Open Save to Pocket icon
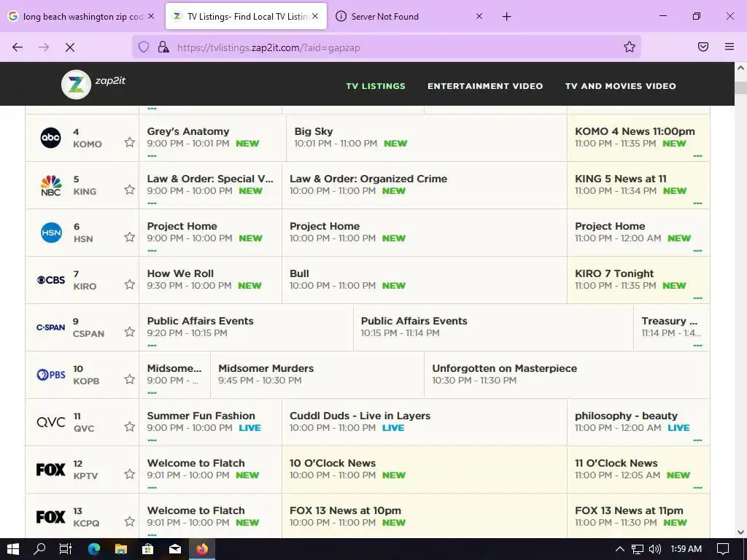 (x=703, y=47)
